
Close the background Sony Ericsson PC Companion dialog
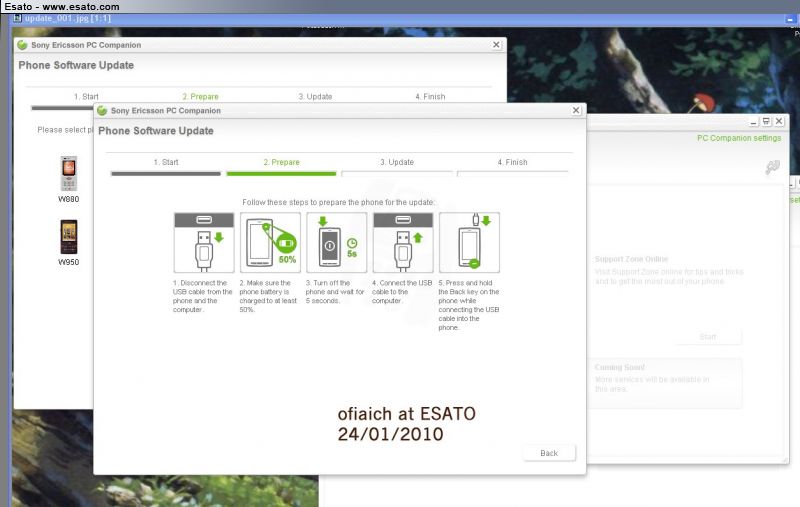tap(497, 45)
